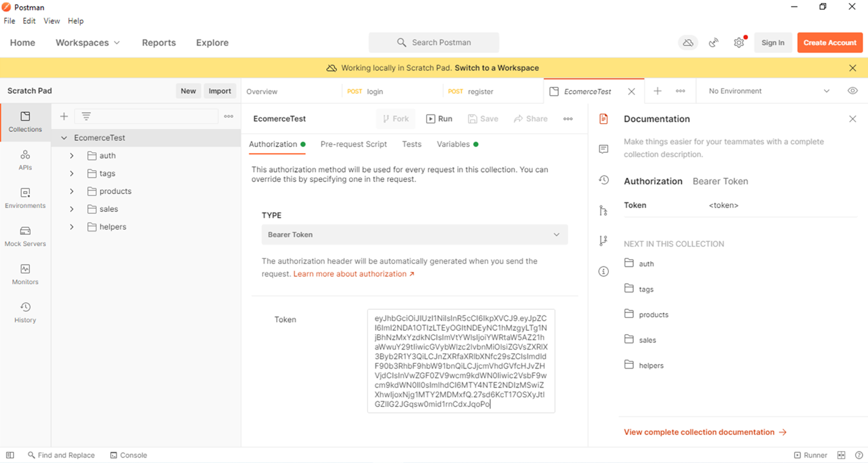Click the satellite capture requests icon
Screen dimensions: 868x463
pos(714,43)
